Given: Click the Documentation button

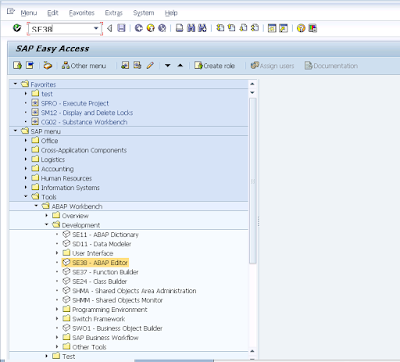Looking at the screenshot, I should (331, 66).
